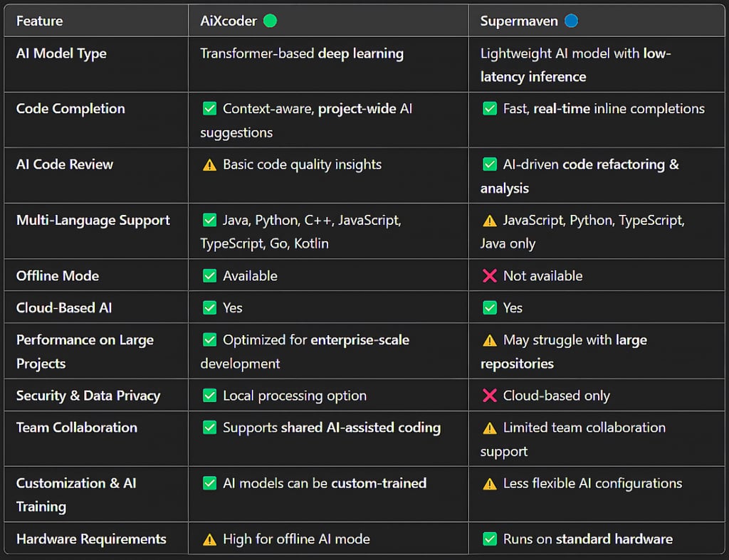
Task: Click the 'Multi-Language Support' row label
Action: point(93,221)
